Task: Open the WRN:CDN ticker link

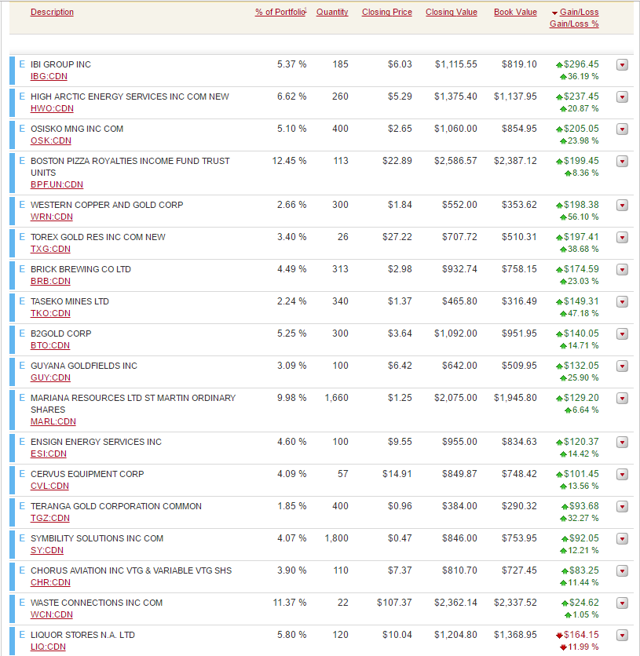Action: (51, 217)
